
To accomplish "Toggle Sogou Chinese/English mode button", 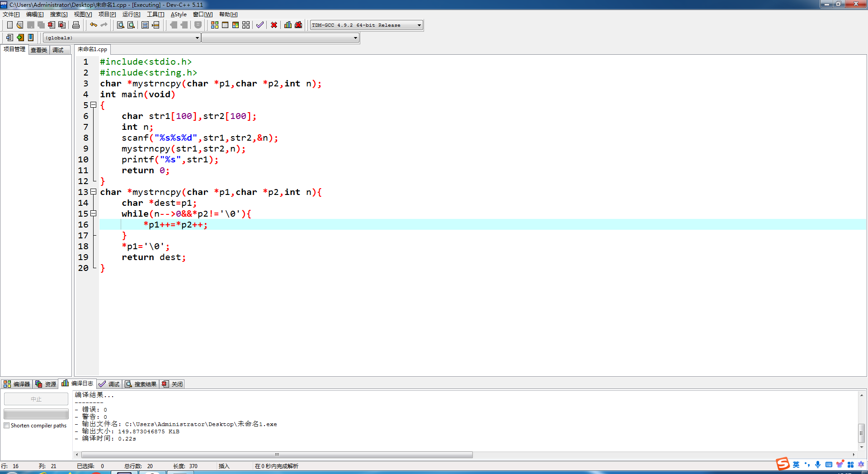I will click(x=796, y=465).
